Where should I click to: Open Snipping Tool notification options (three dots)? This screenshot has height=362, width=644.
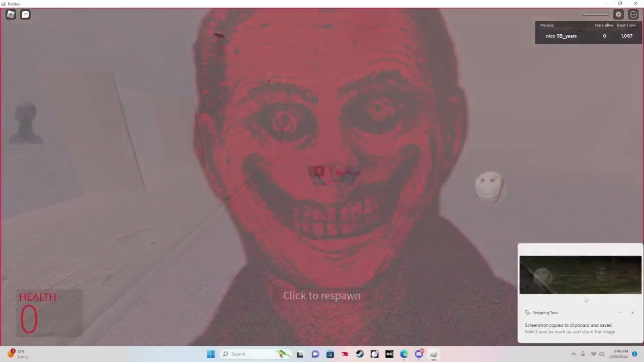619,313
